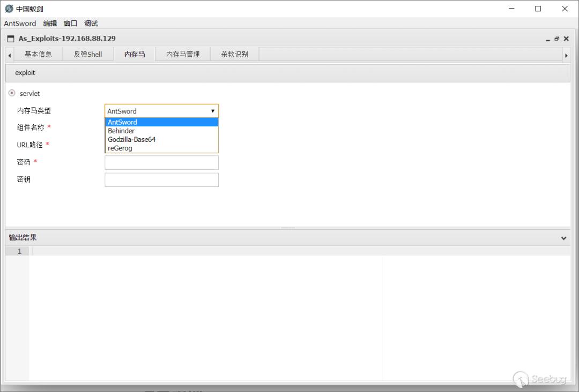
Task: Minimize the 中国蚁剑 main window
Action: pyautogui.click(x=511, y=9)
